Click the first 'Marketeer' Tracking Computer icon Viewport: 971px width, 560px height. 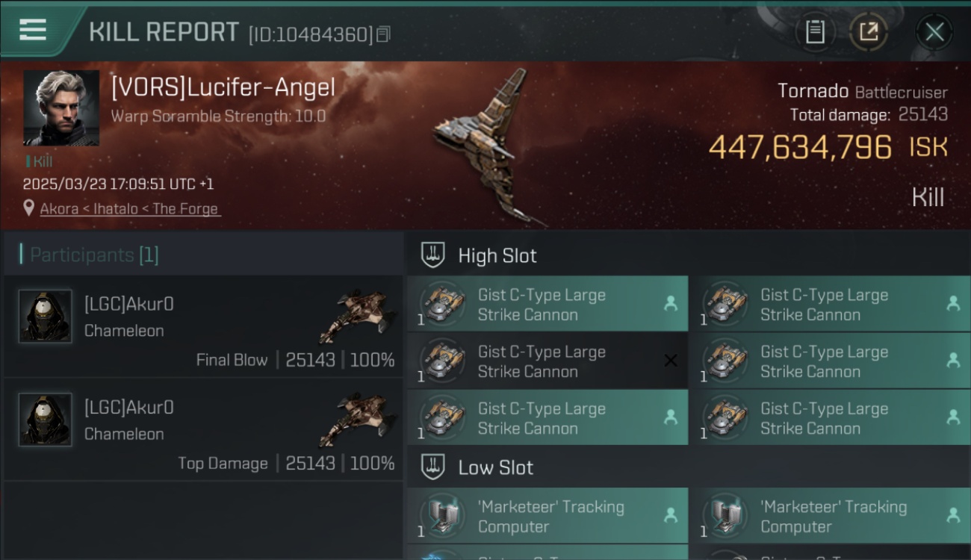(x=442, y=516)
